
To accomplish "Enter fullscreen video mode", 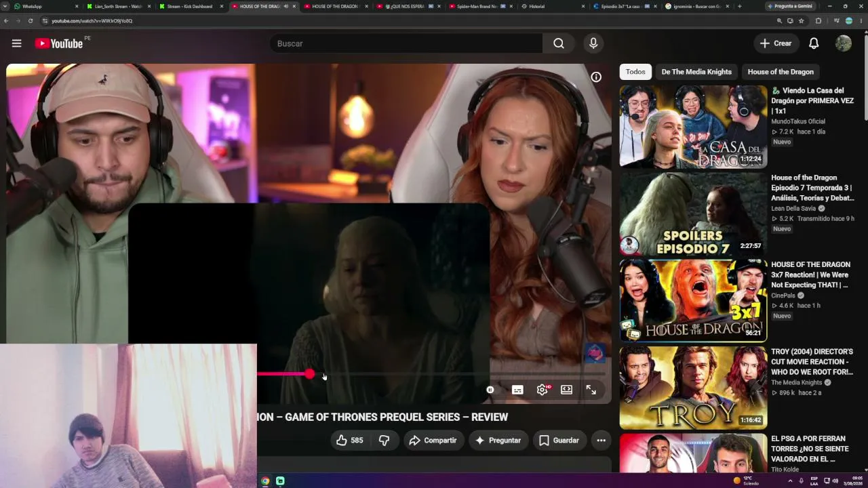I will click(x=591, y=390).
